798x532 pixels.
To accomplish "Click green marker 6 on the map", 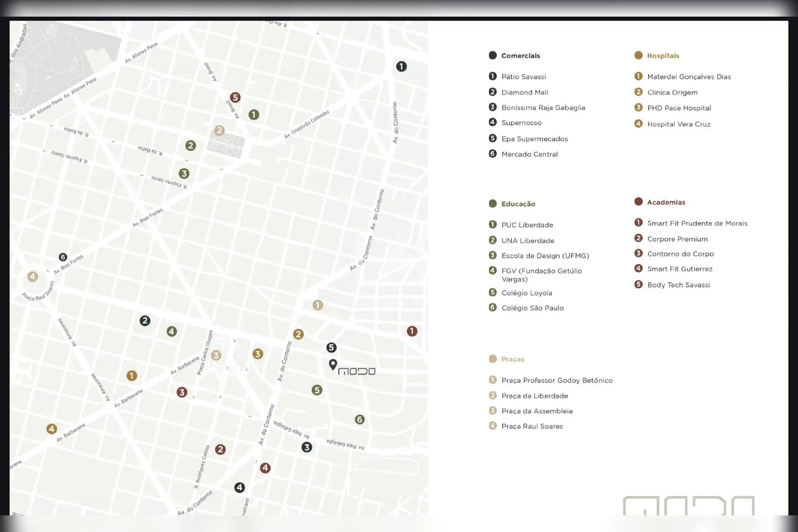I will (360, 419).
